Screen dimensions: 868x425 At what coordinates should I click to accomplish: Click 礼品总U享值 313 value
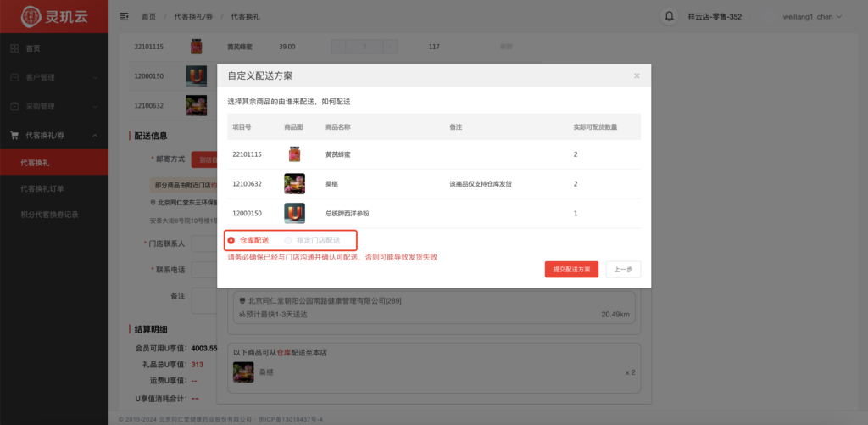pos(197,365)
